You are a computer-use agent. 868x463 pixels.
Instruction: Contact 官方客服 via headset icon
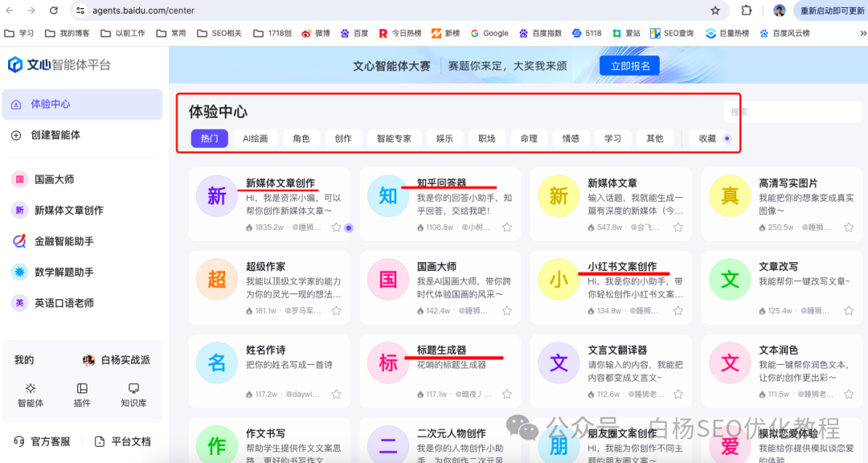[42, 441]
